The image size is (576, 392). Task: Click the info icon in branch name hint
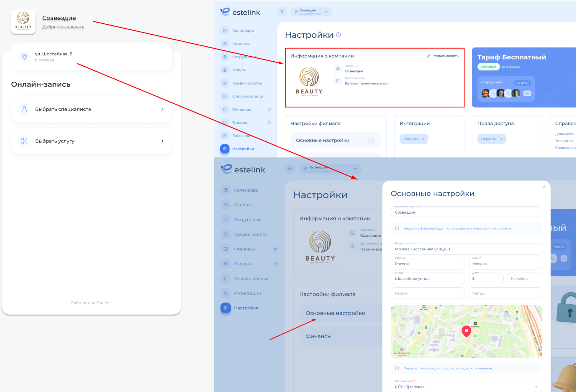397,229
